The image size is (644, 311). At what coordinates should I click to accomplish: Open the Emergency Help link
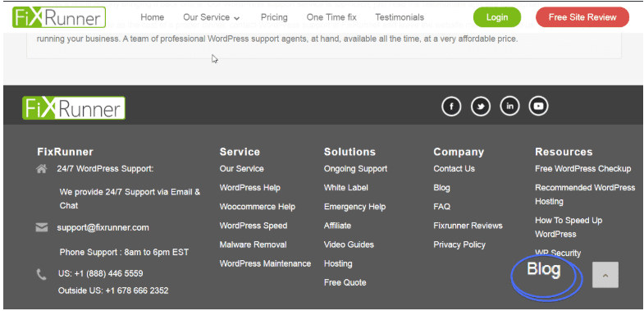pos(355,207)
